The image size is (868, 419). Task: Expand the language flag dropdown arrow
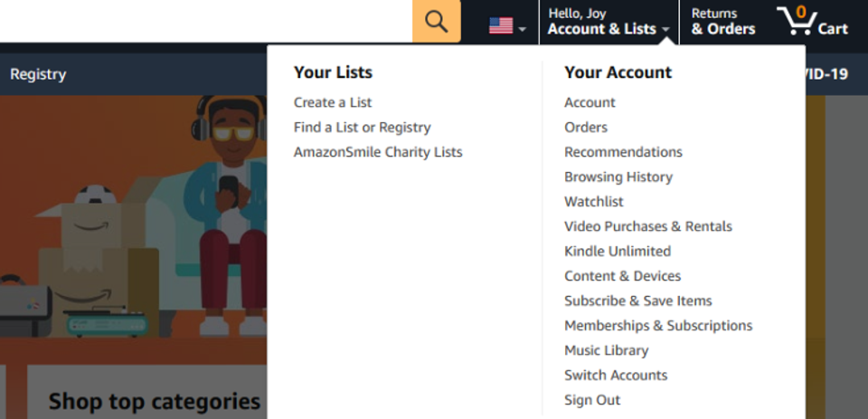point(522,29)
